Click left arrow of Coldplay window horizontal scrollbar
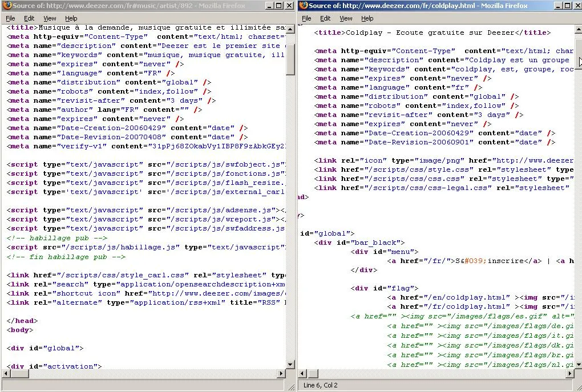The image size is (582, 392). pos(302,373)
